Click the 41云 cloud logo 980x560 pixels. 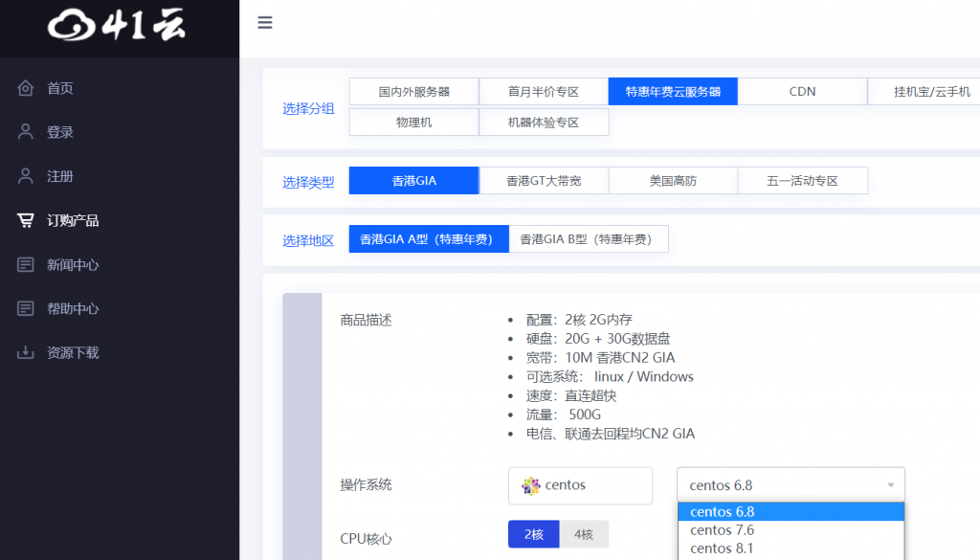coord(117,25)
